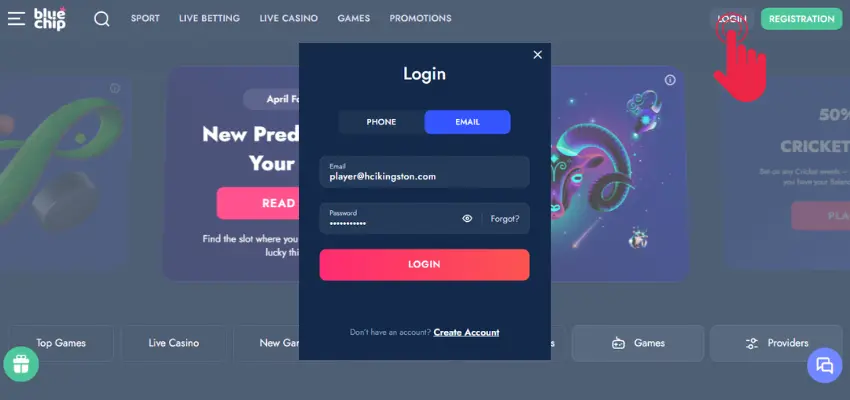Select the EMAIL login tab
850x400 pixels.
pyautogui.click(x=467, y=122)
